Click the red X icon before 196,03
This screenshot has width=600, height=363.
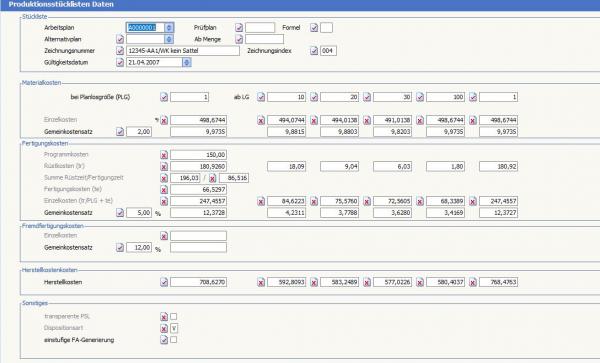(x=164, y=178)
